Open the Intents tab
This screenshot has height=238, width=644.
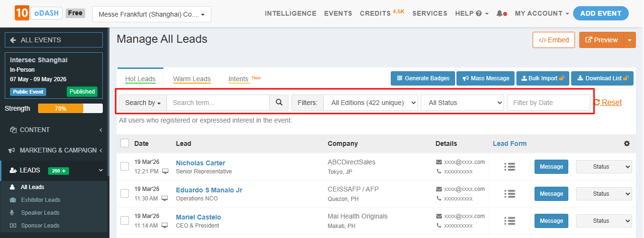238,79
